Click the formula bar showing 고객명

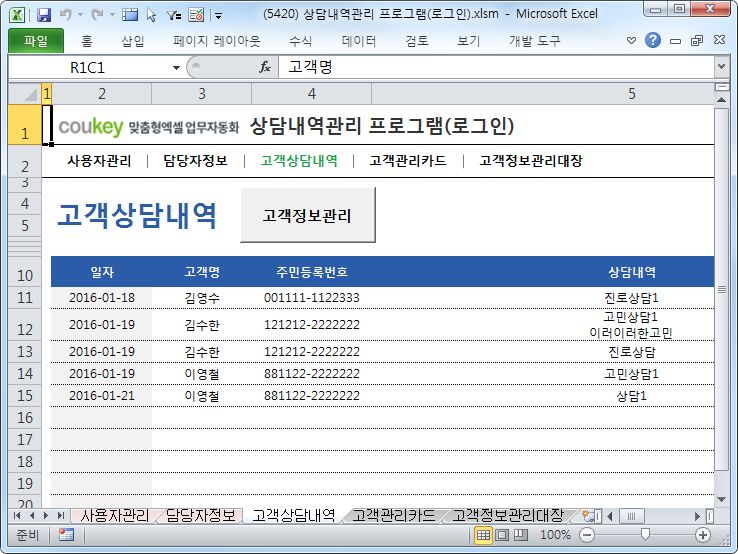[497, 67]
